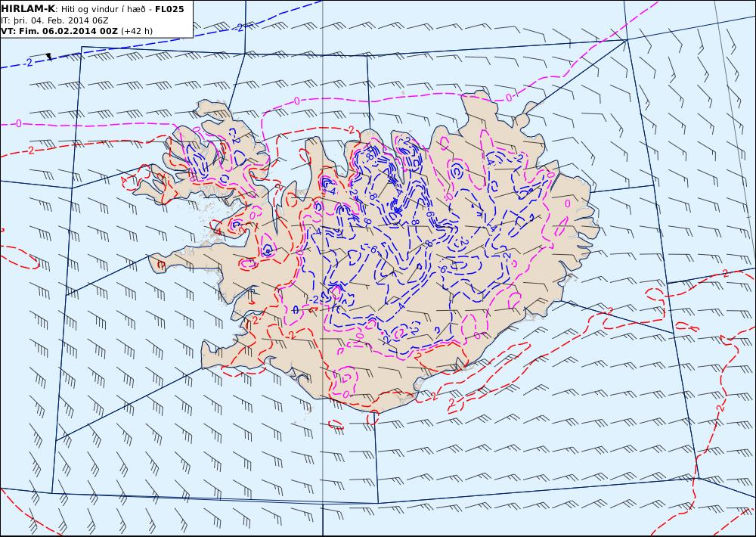Viewport: 756px width, 537px height.
Task: Click the FL025 flight level label
Action: (x=169, y=9)
